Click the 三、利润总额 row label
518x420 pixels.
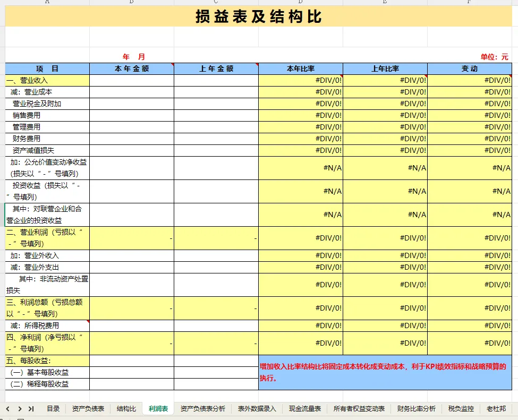pyautogui.click(x=47, y=308)
